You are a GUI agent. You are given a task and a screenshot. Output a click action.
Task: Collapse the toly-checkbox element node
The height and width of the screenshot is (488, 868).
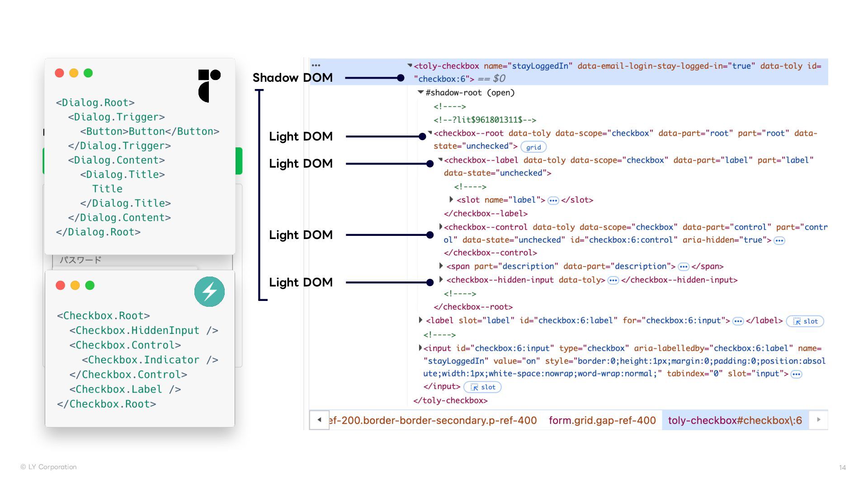click(x=410, y=66)
